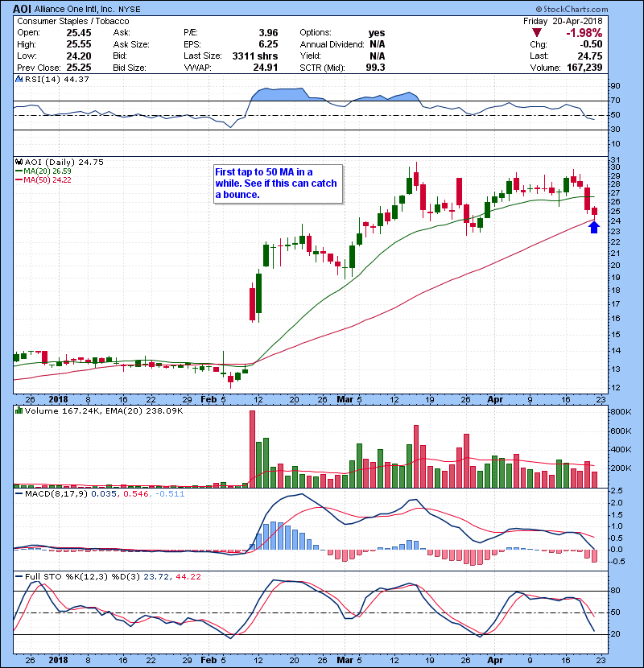The height and width of the screenshot is (668, 644).
Task: Click the MA(50) 24.22 legend entry
Action: 43,180
